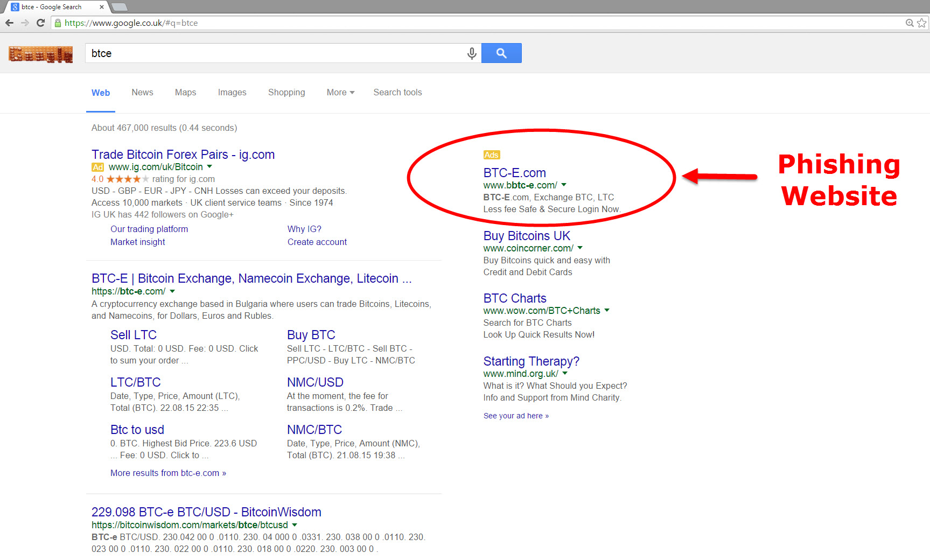Switch to the News tab

[x=142, y=93]
